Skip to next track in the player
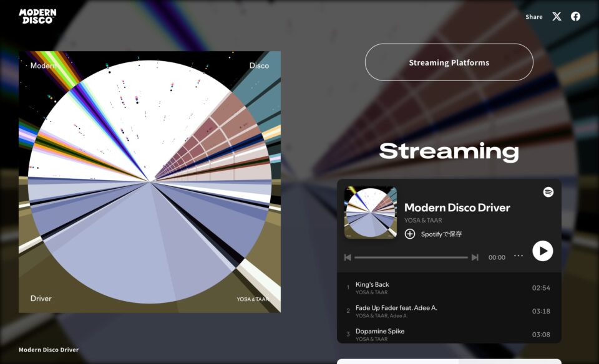Viewport: 599px width, 364px height. pos(475,257)
